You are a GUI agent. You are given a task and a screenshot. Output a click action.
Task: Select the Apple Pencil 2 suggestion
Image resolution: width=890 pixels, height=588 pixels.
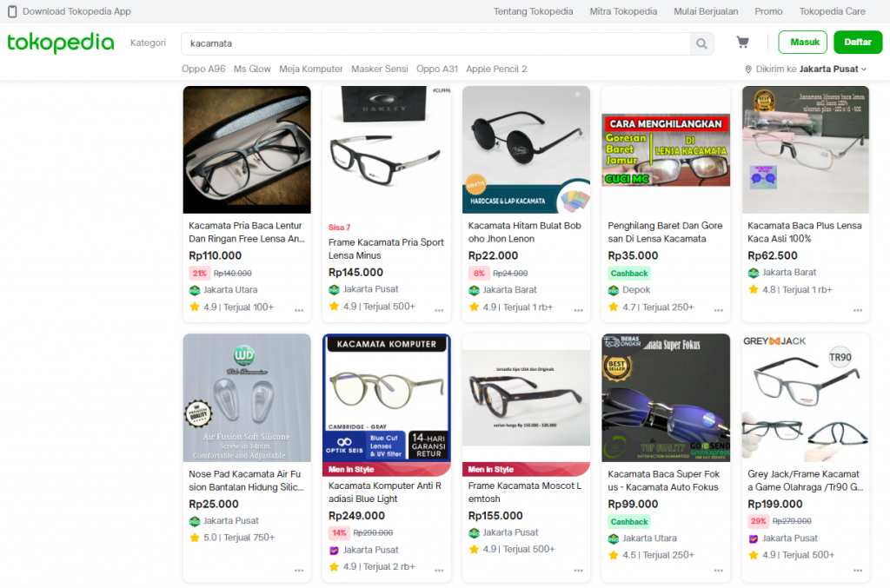click(x=496, y=69)
